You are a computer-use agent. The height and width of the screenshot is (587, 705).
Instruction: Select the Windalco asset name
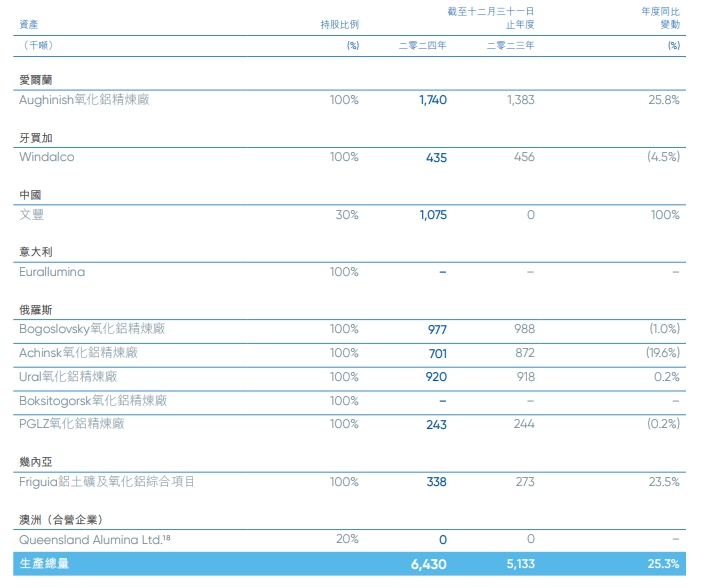tap(46, 157)
